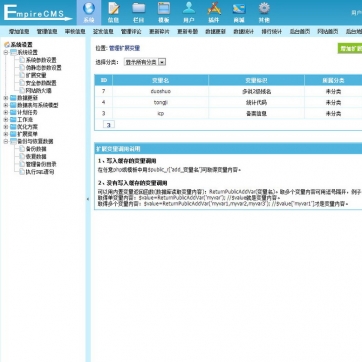Click the page icon beside 执行SQL语句
362x362 pixels.
coord(22,172)
